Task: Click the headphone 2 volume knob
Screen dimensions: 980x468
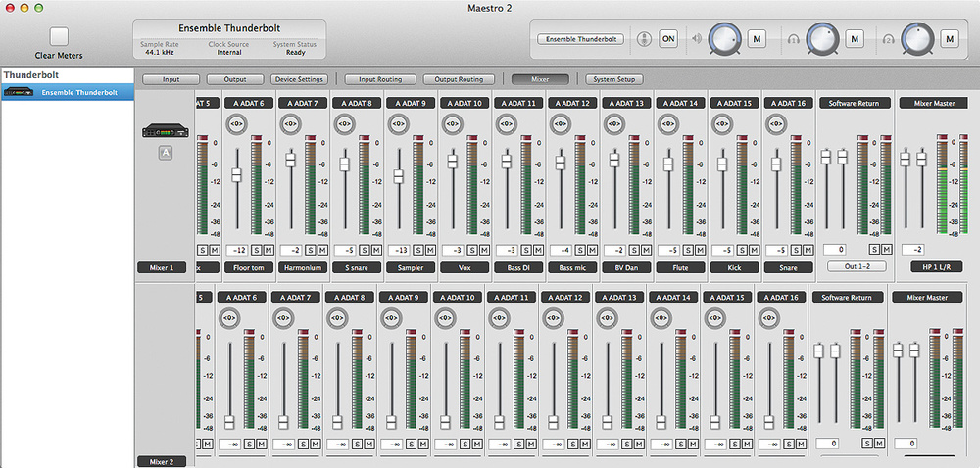Action: (919, 39)
